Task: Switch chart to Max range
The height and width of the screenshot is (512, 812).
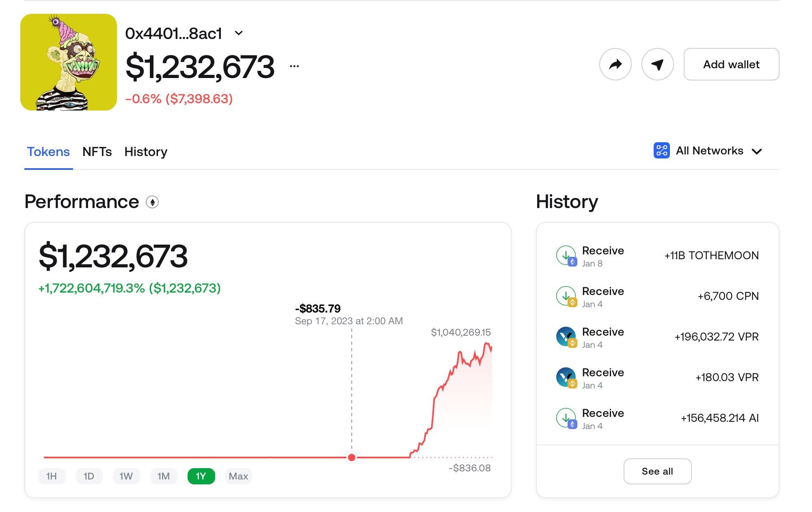Action: (x=238, y=476)
